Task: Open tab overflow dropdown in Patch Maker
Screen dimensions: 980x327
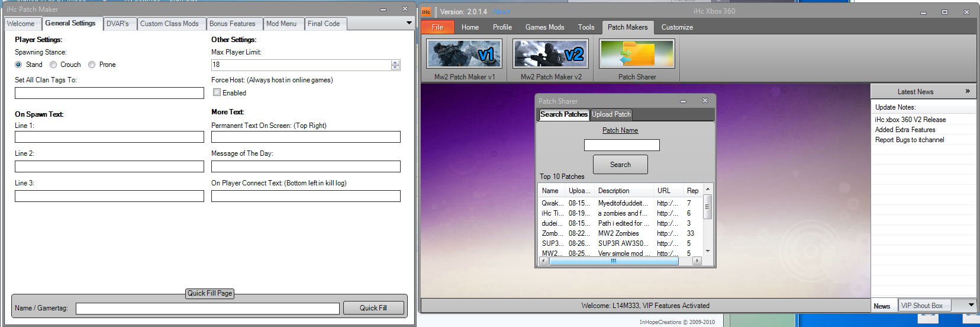Action: (409, 23)
